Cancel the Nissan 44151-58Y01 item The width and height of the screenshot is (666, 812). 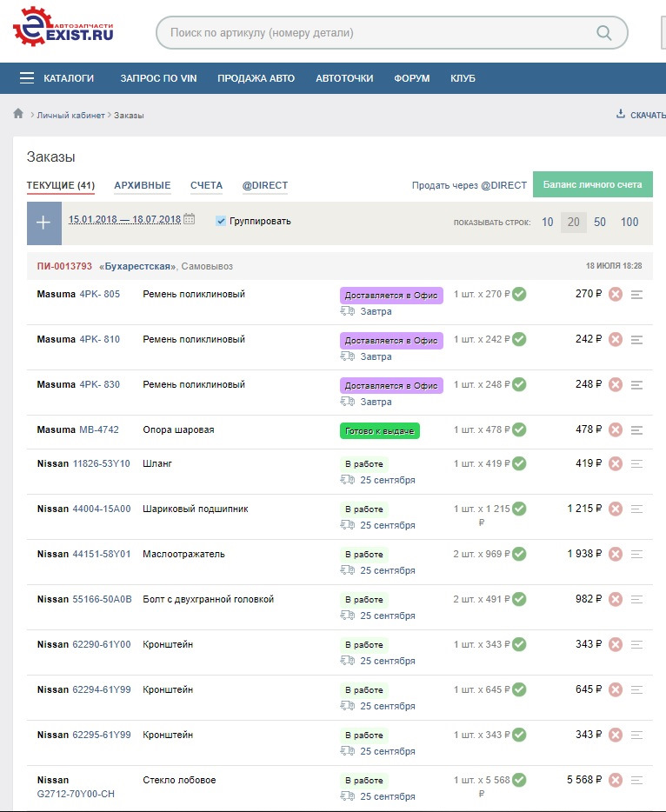point(616,554)
